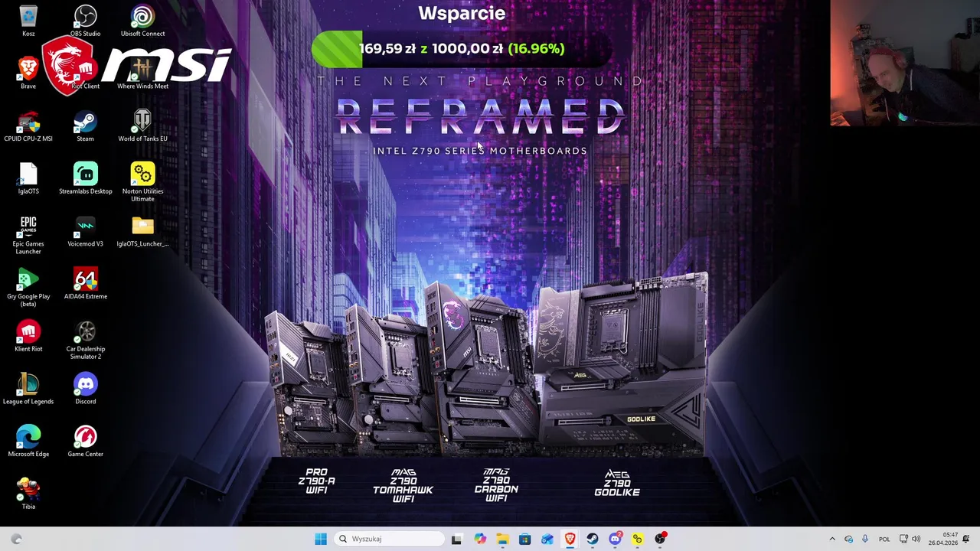Open Discord taskbar icon with notification badge
The height and width of the screenshot is (551, 980).
[x=615, y=539]
